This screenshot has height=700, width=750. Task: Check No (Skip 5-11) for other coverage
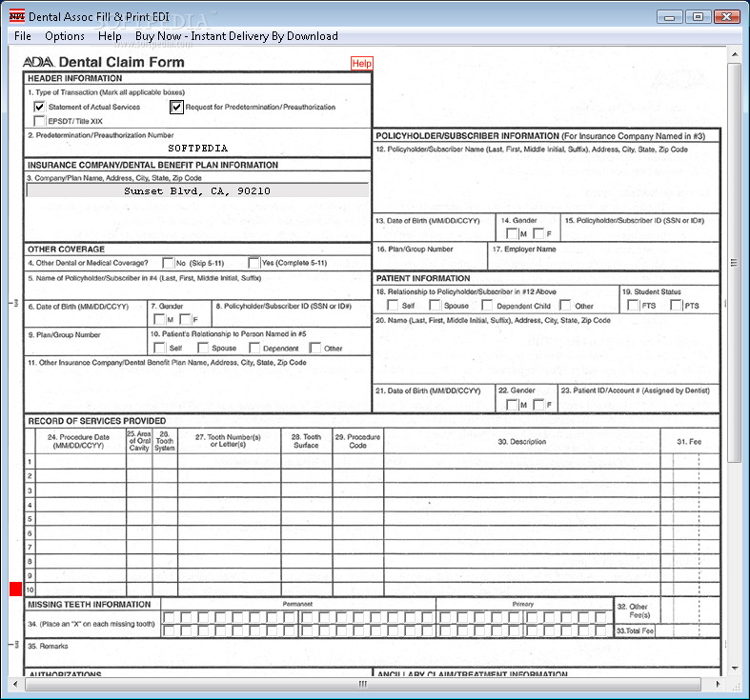tap(168, 263)
